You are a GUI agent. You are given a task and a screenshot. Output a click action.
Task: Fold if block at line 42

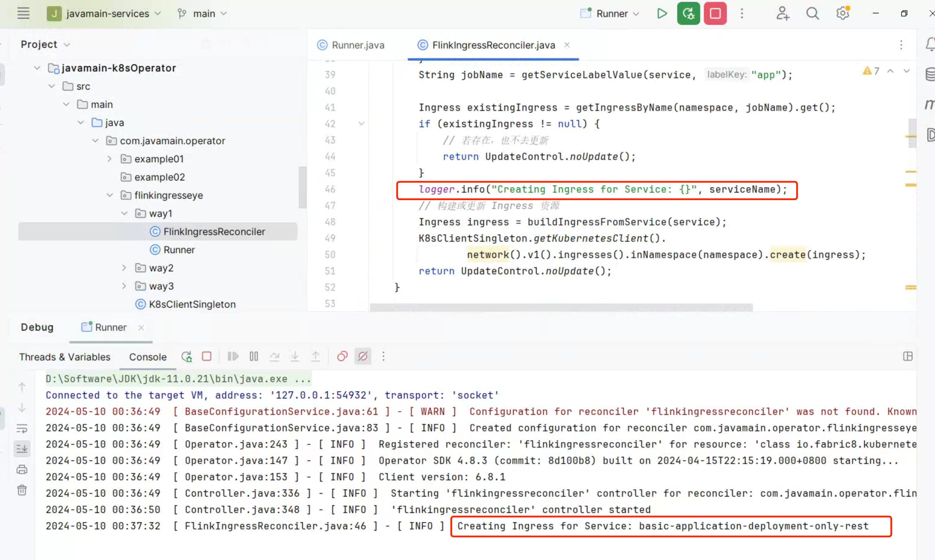click(362, 124)
